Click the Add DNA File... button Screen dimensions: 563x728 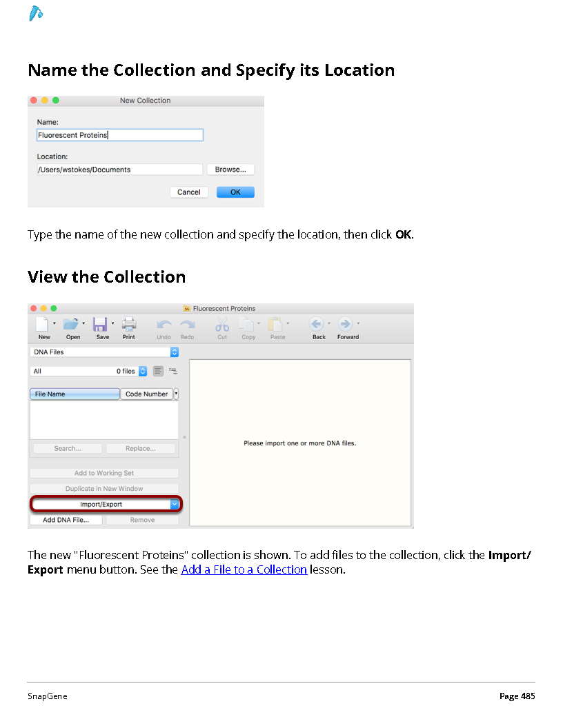(66, 520)
